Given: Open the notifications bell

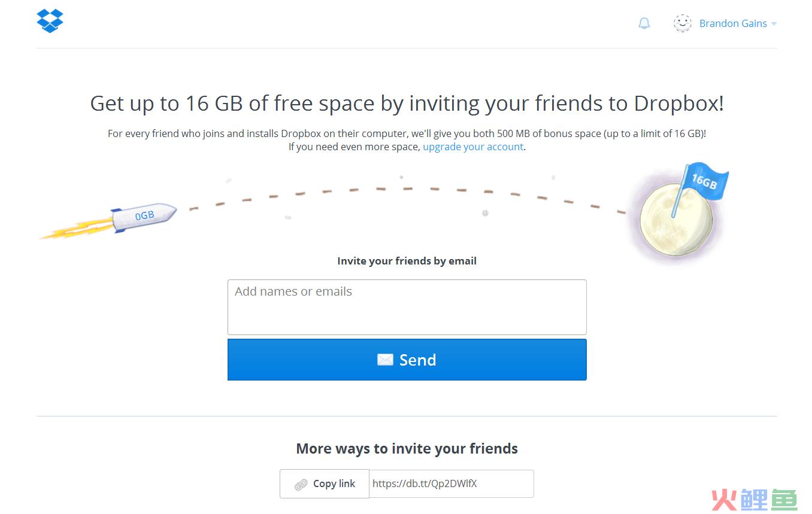Looking at the screenshot, I should (x=644, y=23).
